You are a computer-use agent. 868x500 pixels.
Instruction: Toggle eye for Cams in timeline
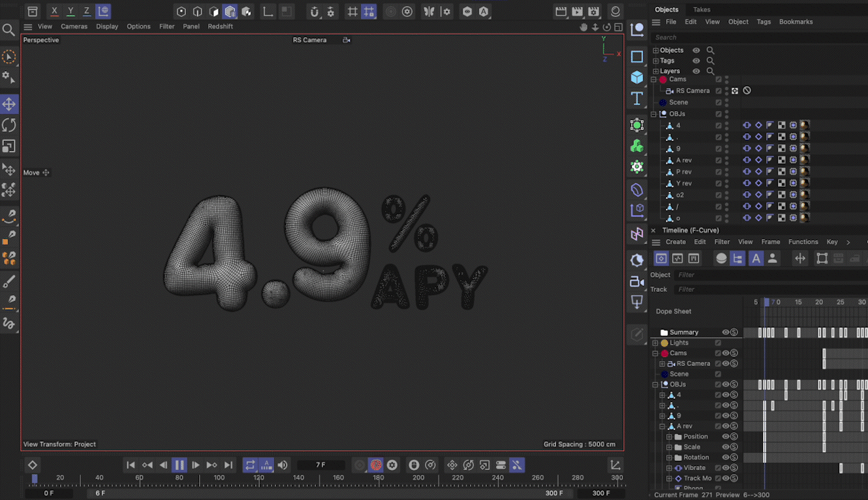click(726, 353)
